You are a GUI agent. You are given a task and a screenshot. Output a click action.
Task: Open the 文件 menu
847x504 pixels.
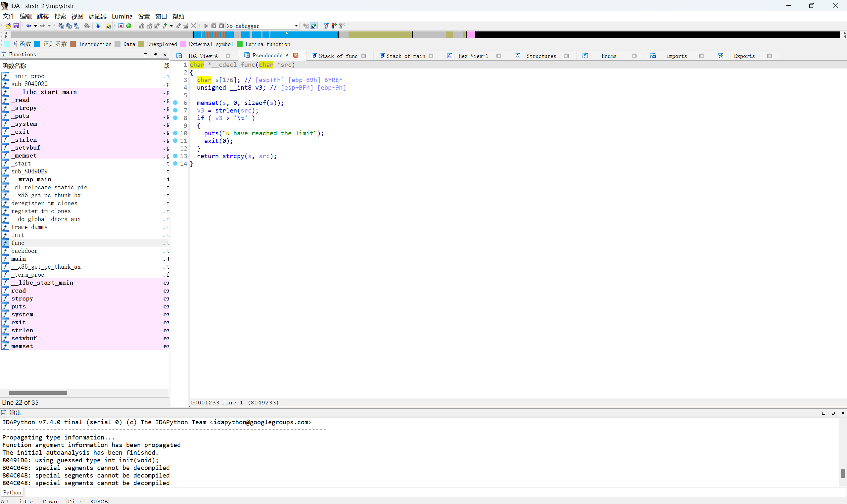coord(9,16)
